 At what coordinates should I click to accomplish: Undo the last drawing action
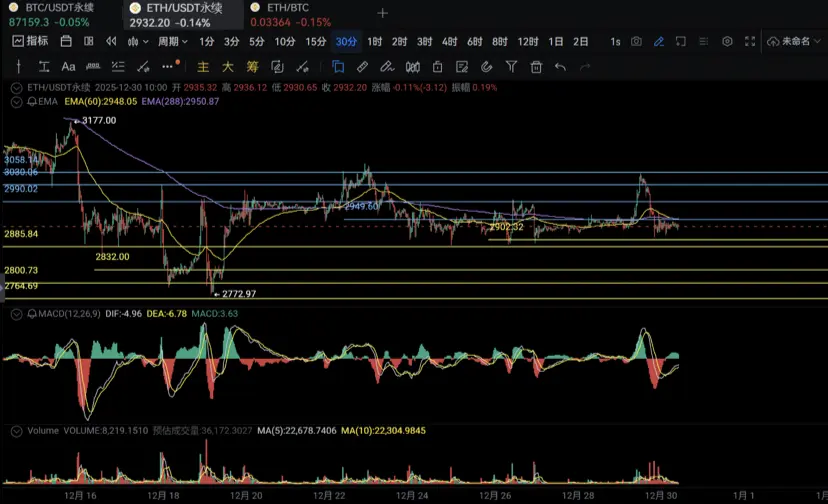(560, 67)
